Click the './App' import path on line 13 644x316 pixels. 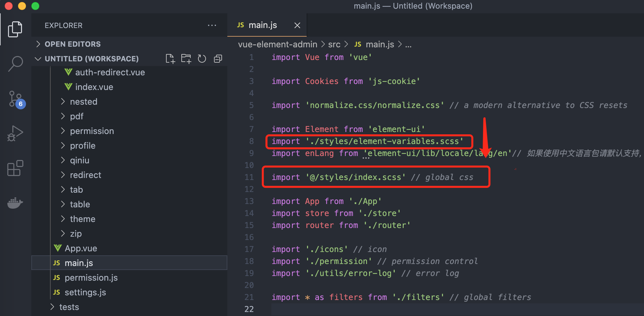point(365,201)
